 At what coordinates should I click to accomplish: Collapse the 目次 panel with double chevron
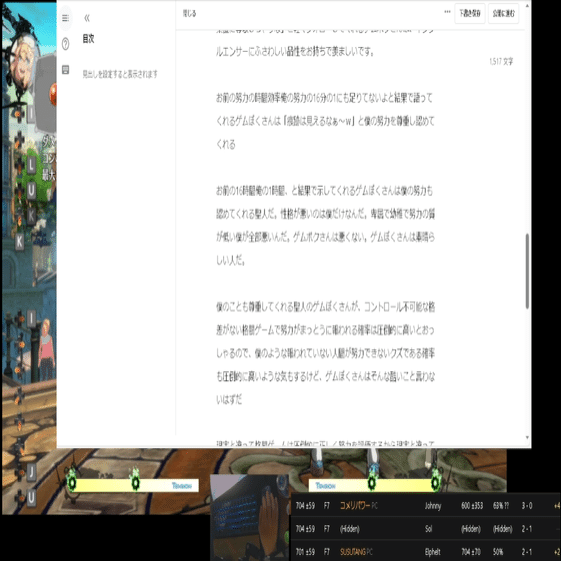(87, 18)
